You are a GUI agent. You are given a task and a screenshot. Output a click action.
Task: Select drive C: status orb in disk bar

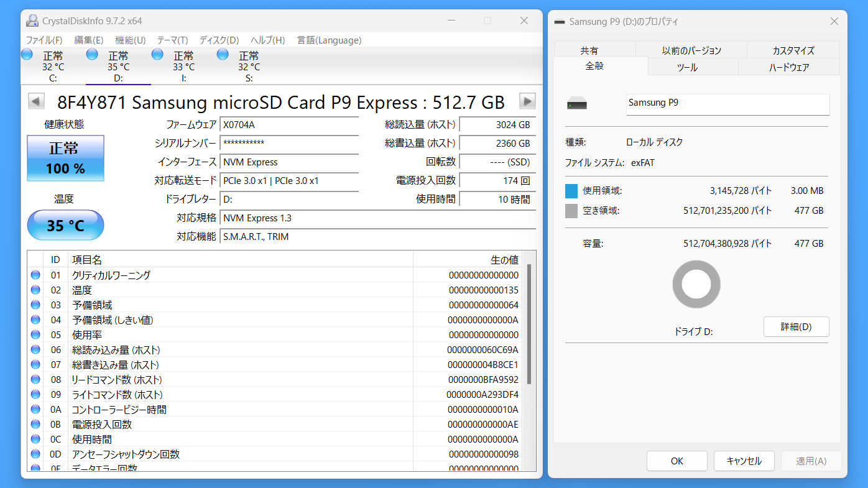click(27, 55)
